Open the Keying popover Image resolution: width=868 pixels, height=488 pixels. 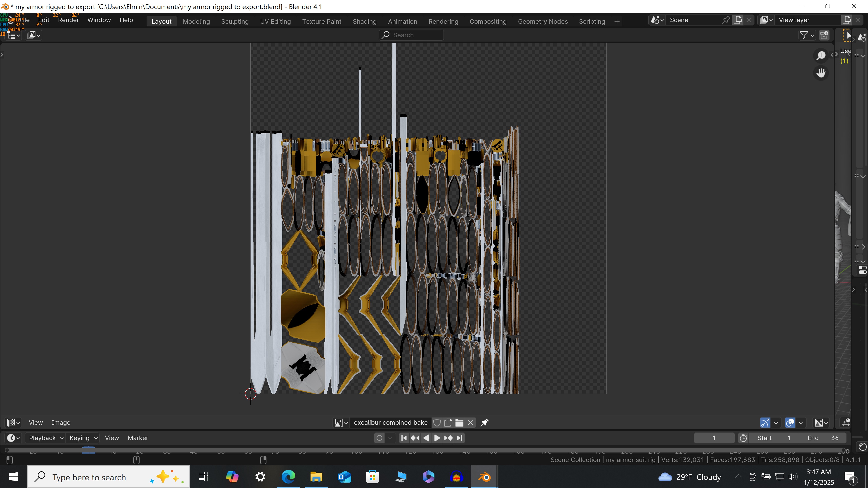[83, 438]
